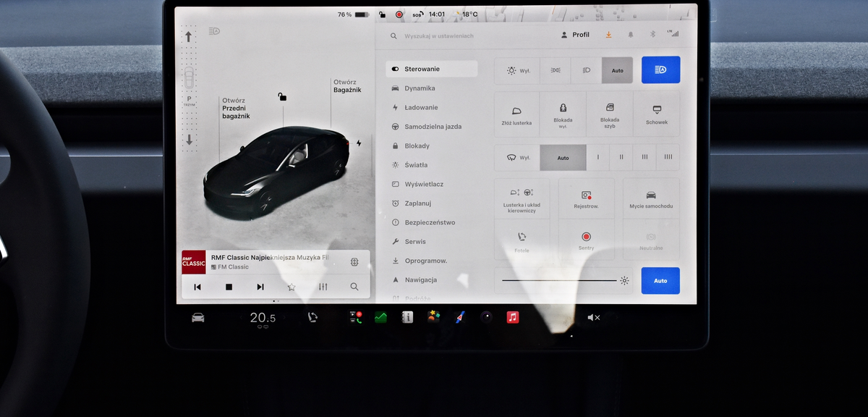Open seat heating icon in bottom bar
The width and height of the screenshot is (868, 417).
(x=312, y=317)
